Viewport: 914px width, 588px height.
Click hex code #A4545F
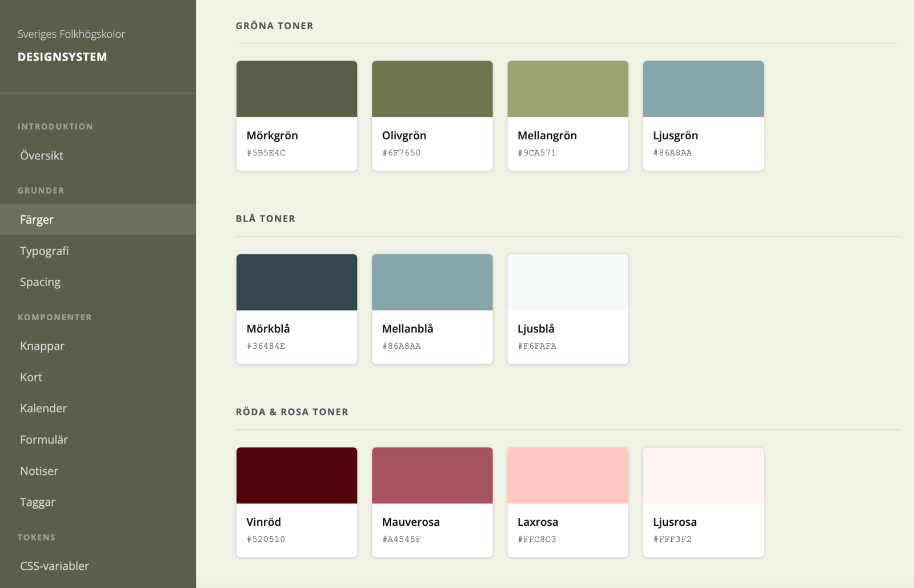402,539
